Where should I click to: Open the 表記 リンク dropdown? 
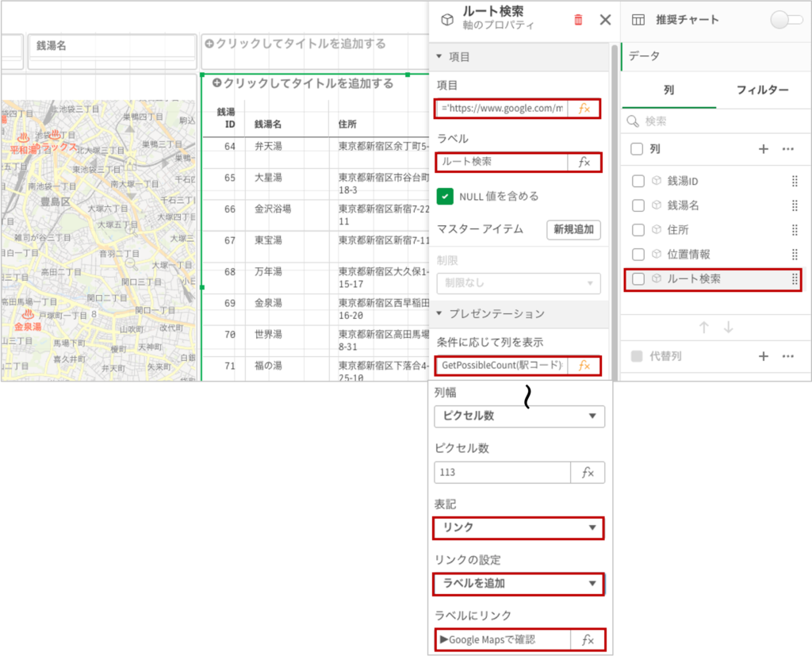(519, 527)
